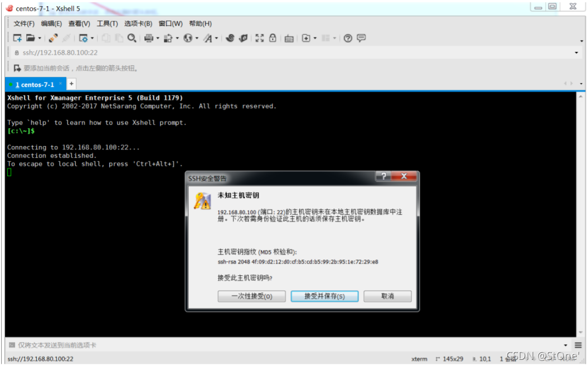Viewport: 588px width, 366px height.
Task: Expand the compose bar dropdown arrow
Action: pos(566,345)
